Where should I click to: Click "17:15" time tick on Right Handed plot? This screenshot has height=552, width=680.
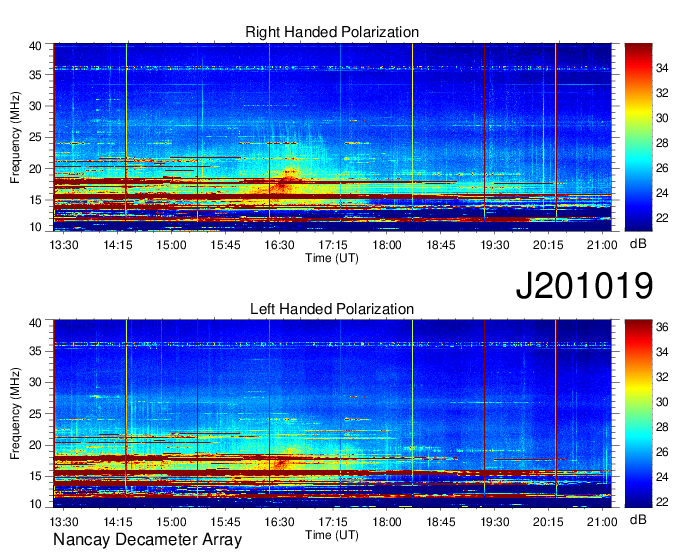point(333,245)
